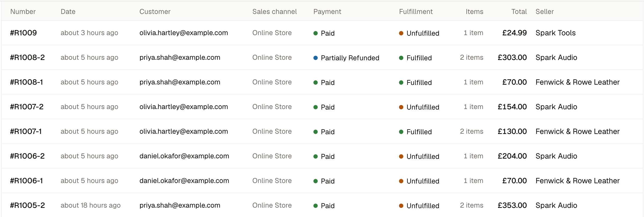Click the £24.99 total
Viewport: 644px width, 217px height.
515,33
